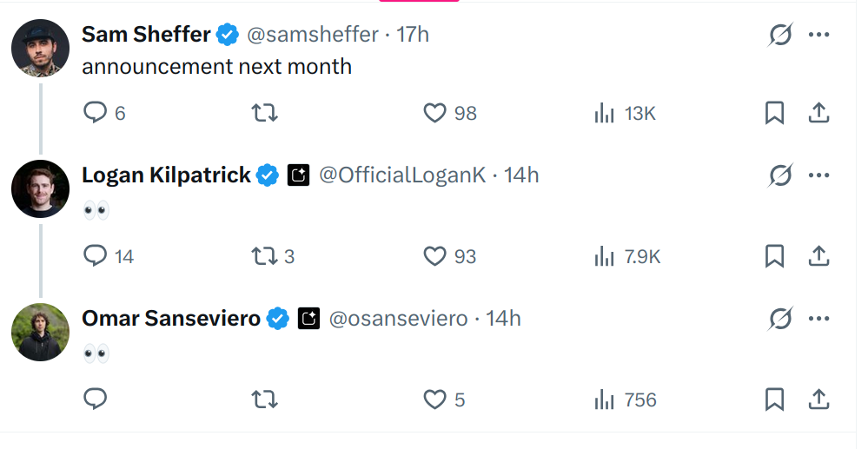Open the 14h timestamp on Omar's tweet
868x449 pixels.
pos(503,319)
